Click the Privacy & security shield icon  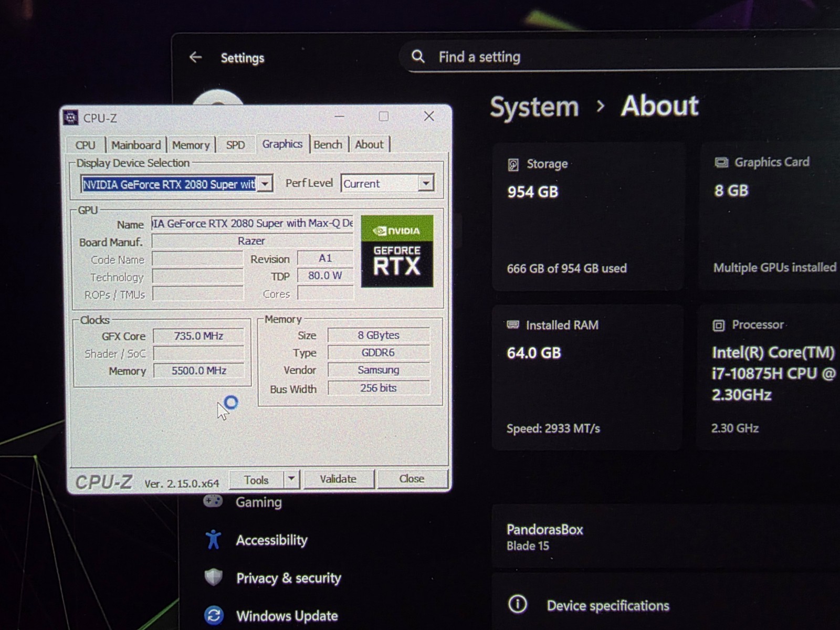pyautogui.click(x=213, y=577)
